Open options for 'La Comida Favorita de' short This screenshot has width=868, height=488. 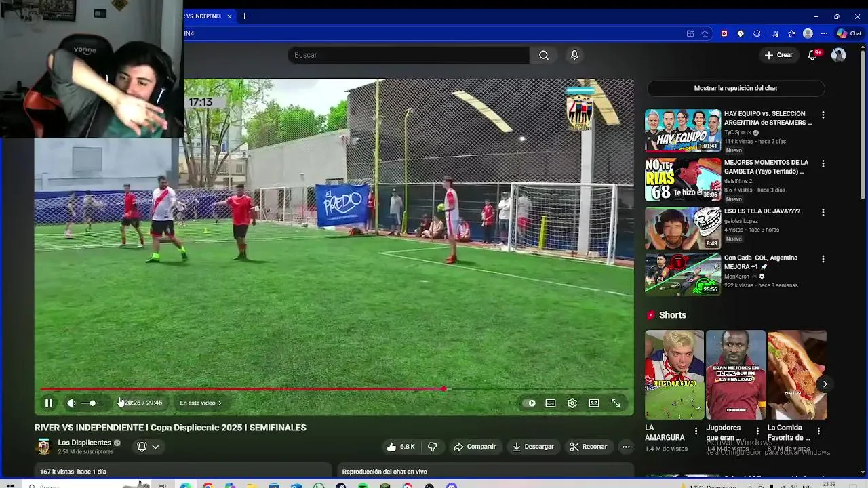click(818, 432)
